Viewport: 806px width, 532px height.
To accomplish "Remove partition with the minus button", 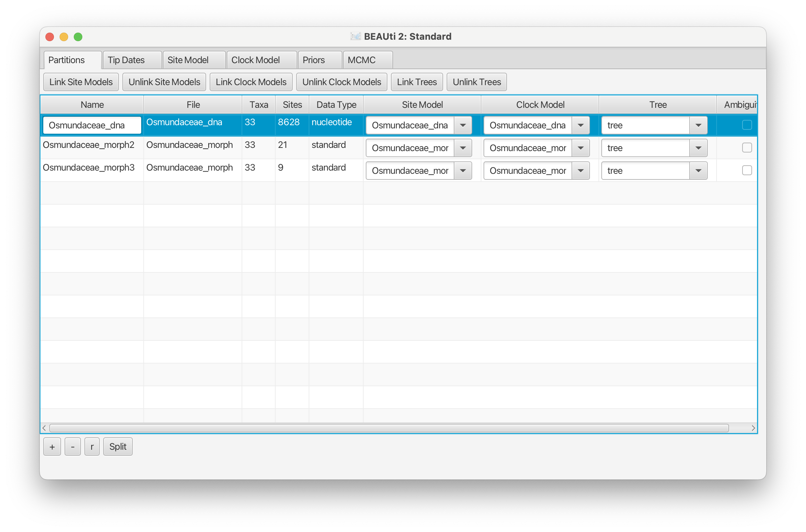I will click(73, 447).
